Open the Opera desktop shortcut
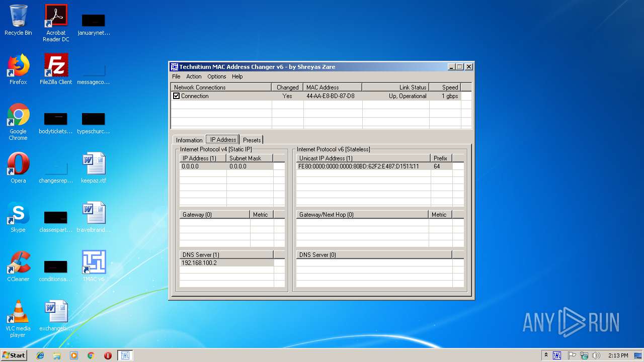Screen dimensions: 644x362 click(x=18, y=168)
